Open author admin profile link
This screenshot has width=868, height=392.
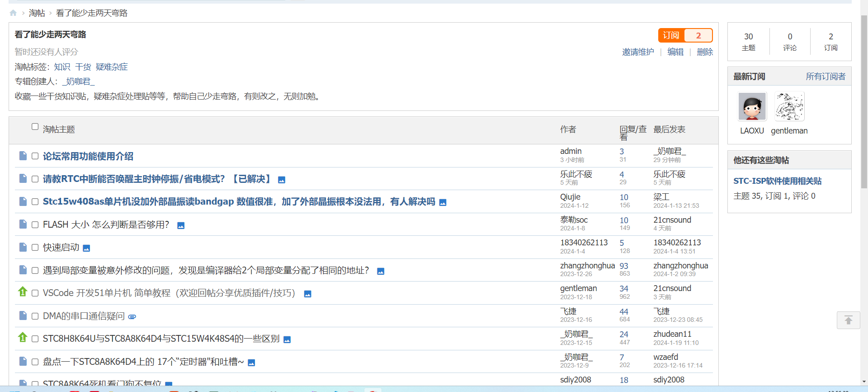coord(571,151)
